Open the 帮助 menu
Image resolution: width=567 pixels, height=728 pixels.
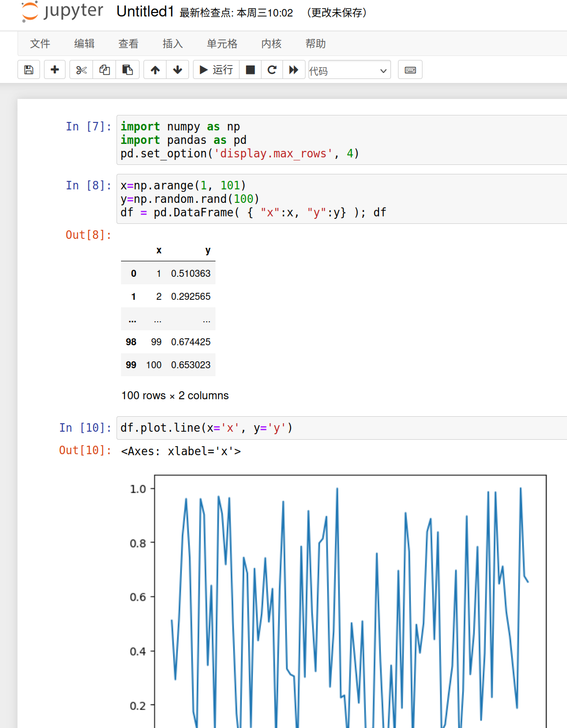point(315,43)
